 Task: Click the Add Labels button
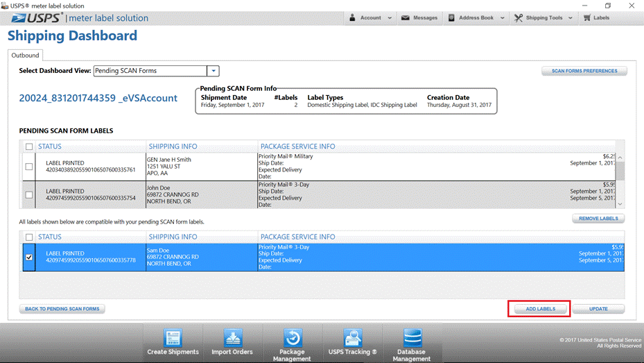pyautogui.click(x=540, y=309)
